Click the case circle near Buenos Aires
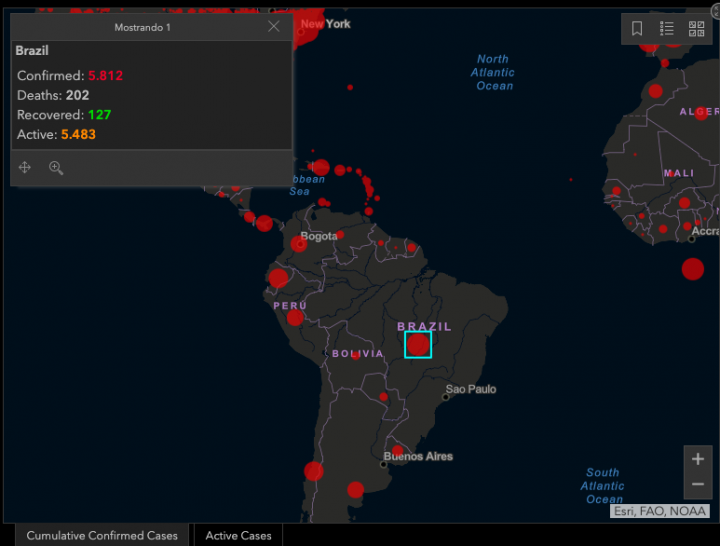 [x=398, y=450]
